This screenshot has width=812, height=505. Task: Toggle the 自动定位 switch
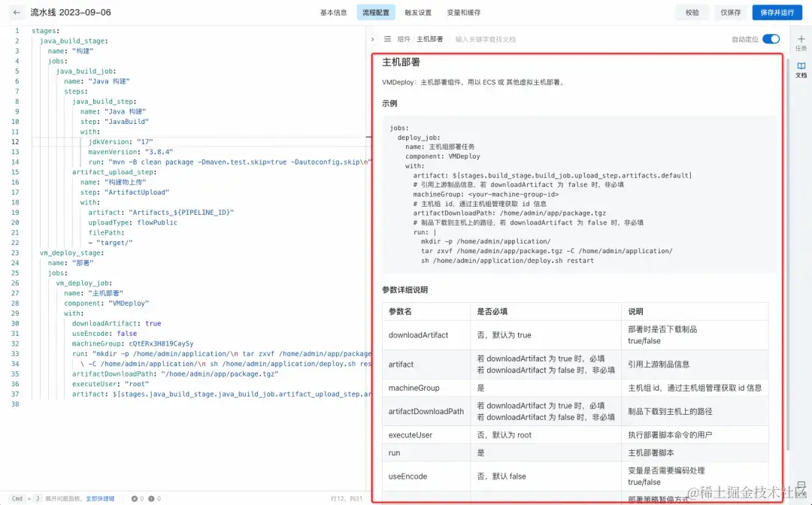[771, 39]
